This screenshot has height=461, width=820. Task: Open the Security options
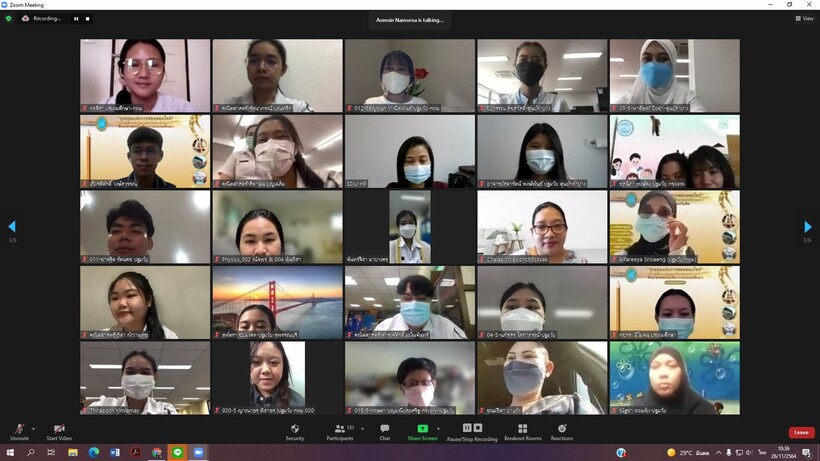coord(294,429)
